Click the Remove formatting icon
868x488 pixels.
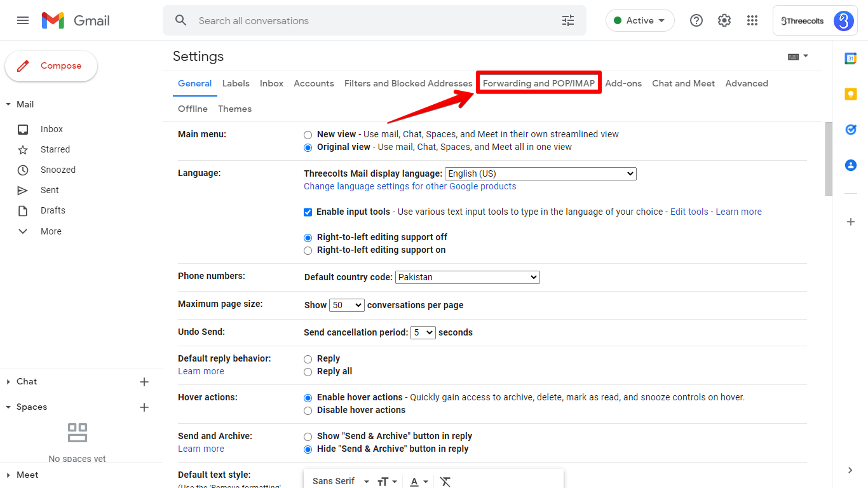click(x=445, y=481)
